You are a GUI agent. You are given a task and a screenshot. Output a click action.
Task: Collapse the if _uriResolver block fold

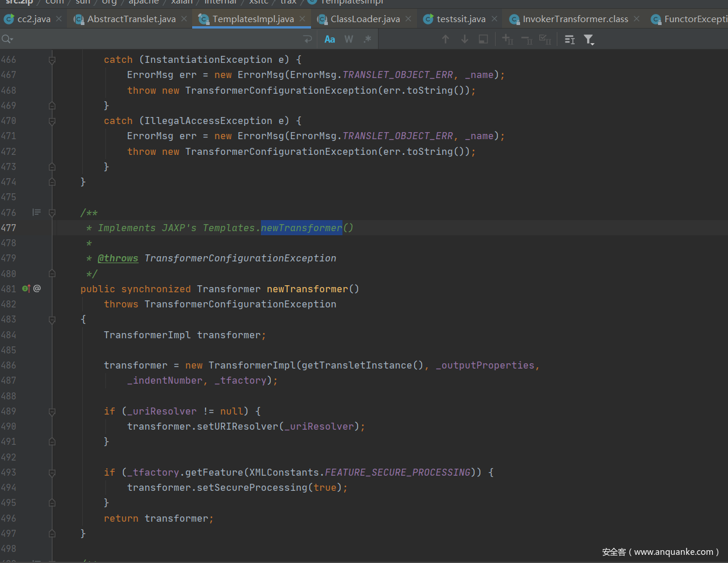click(x=52, y=412)
